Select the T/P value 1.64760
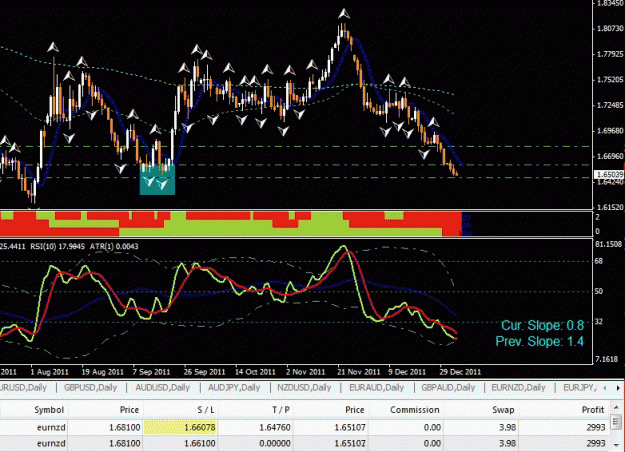 [x=275, y=427]
